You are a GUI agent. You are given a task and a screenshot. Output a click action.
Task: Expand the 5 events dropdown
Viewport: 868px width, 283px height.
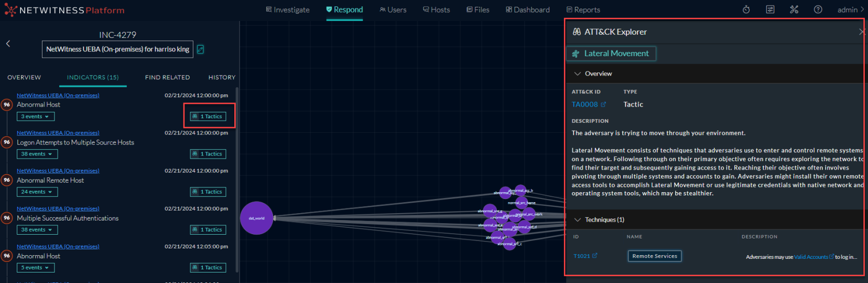pyautogui.click(x=35, y=268)
